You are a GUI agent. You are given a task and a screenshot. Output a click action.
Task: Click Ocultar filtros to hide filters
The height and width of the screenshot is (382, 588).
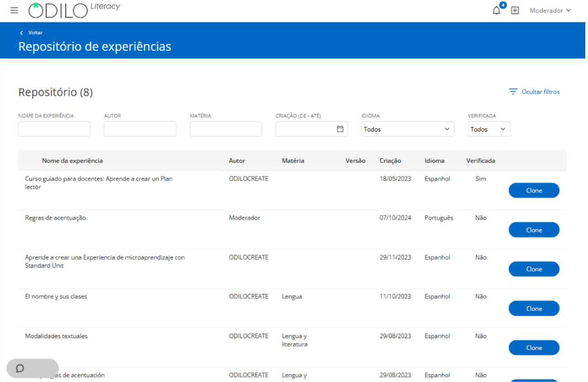[540, 92]
